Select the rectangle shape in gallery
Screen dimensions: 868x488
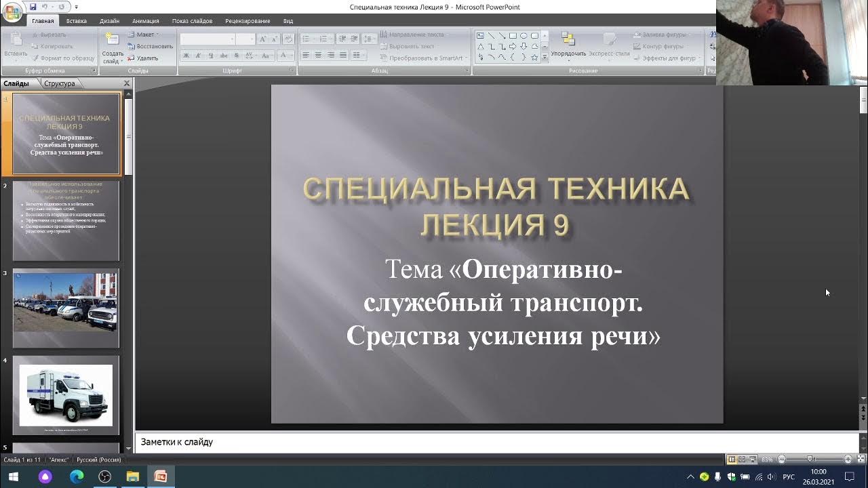point(513,35)
